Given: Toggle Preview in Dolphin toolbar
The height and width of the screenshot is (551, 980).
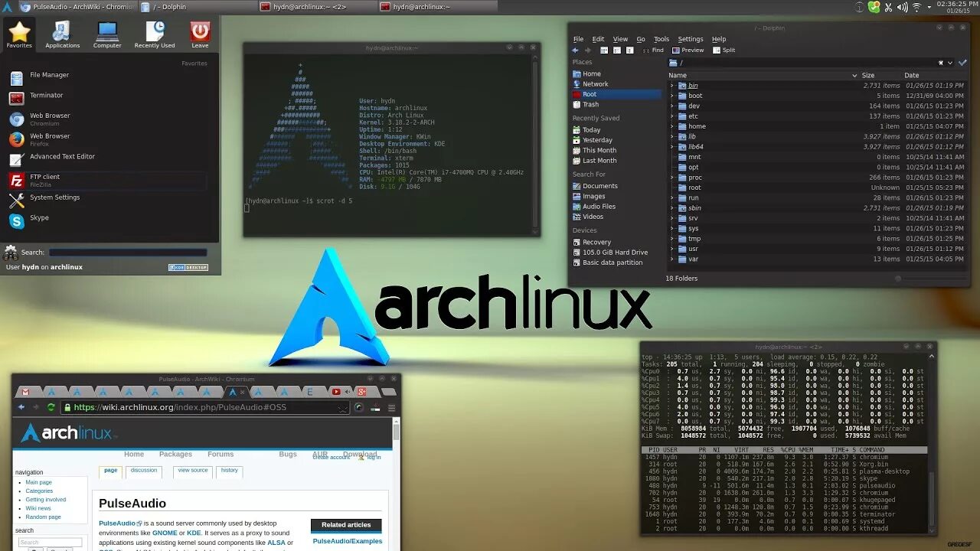Looking at the screenshot, I should (x=688, y=51).
